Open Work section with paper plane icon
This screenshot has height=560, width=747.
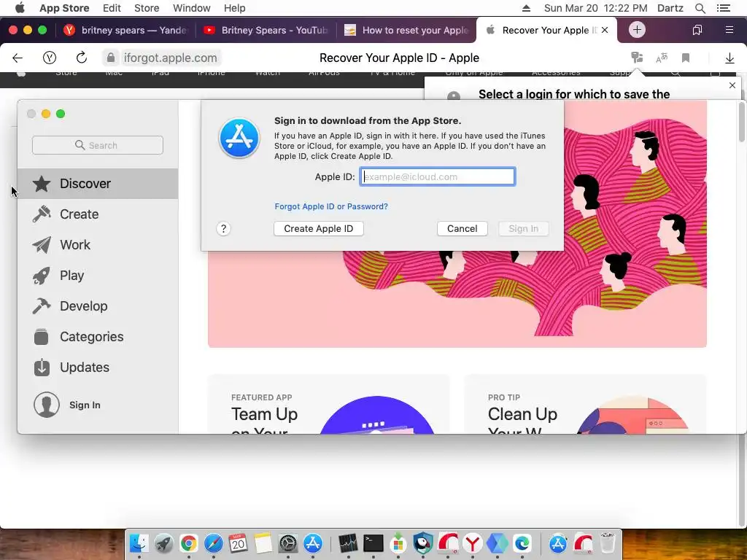98,245
